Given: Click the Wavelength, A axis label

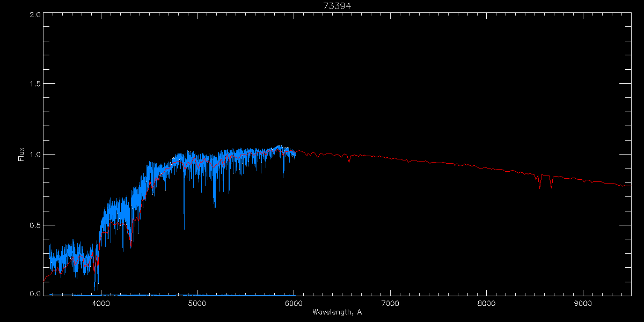Looking at the screenshot, I should [337, 312].
